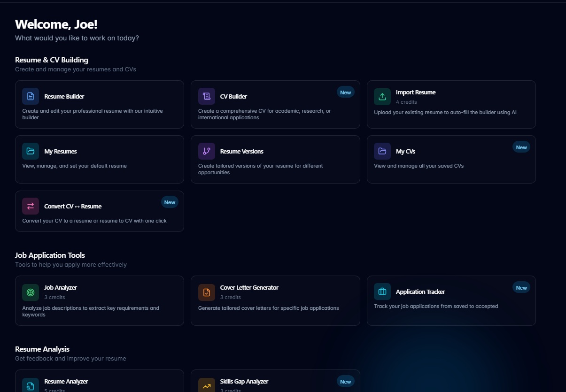Open the Application Tracker briefcase icon
566x392 pixels.
click(x=382, y=291)
